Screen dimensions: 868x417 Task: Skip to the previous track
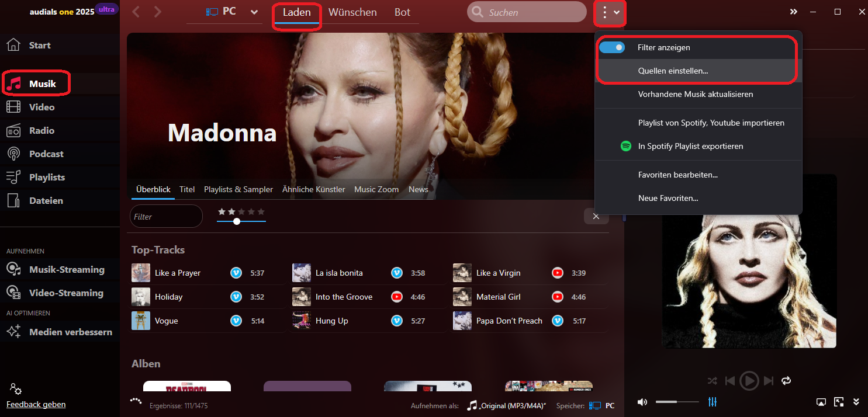[x=730, y=381]
